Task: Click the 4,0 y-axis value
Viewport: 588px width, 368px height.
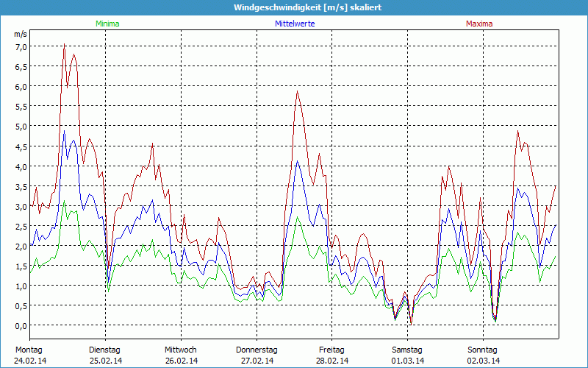Action: [x=21, y=166]
